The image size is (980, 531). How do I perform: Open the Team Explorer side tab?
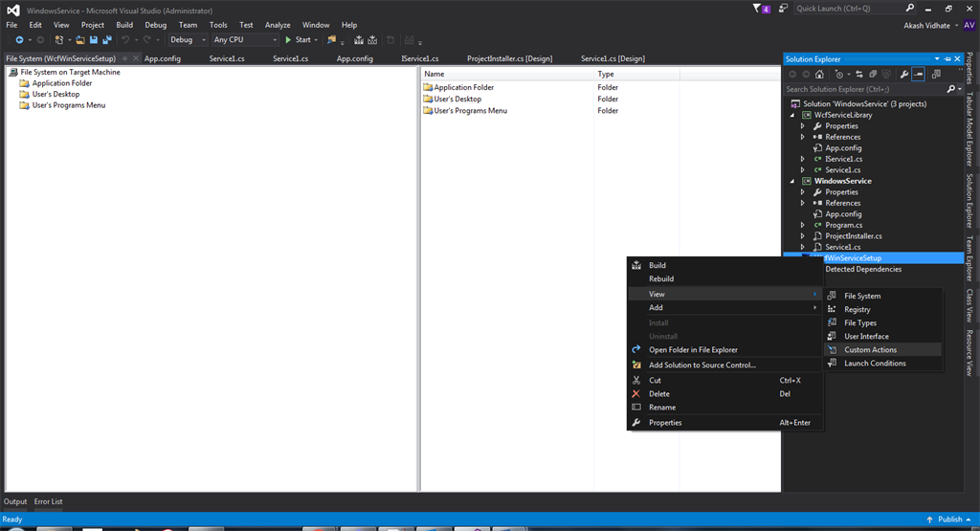coord(969,258)
